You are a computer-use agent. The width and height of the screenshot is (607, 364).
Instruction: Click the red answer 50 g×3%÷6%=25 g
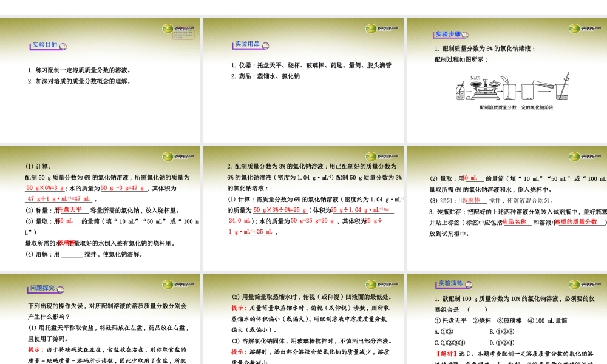click(280, 210)
